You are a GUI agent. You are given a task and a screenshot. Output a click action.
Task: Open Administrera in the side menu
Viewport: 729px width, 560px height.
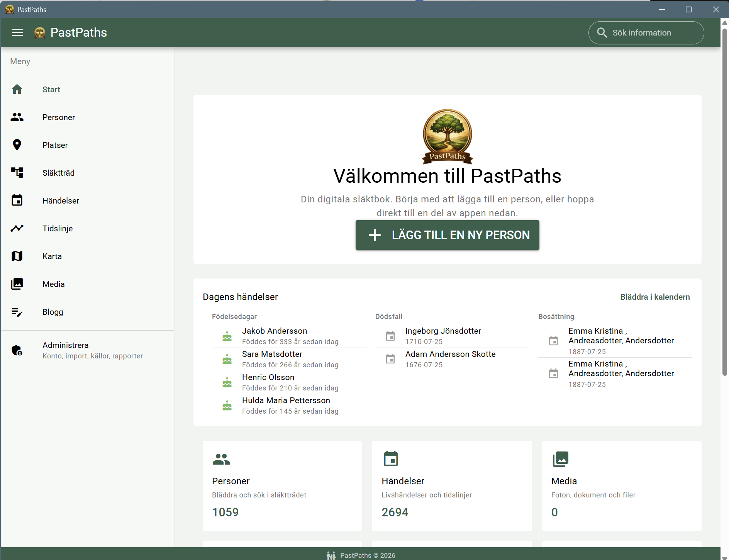pos(87,350)
